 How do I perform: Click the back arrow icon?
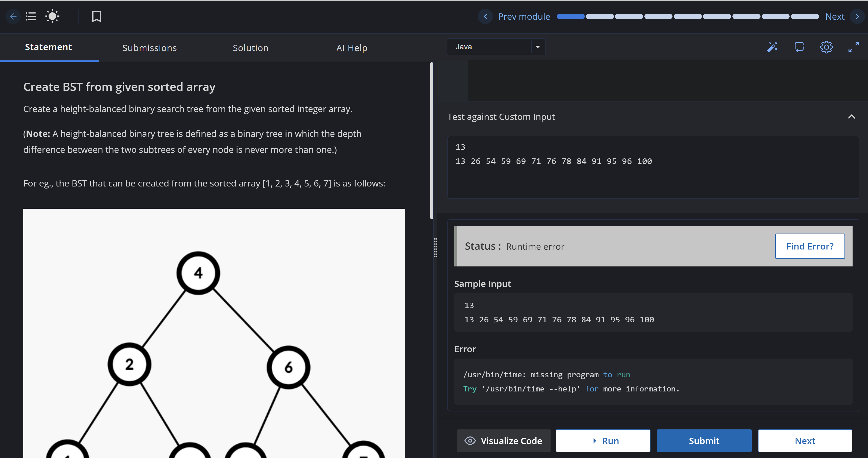point(13,16)
